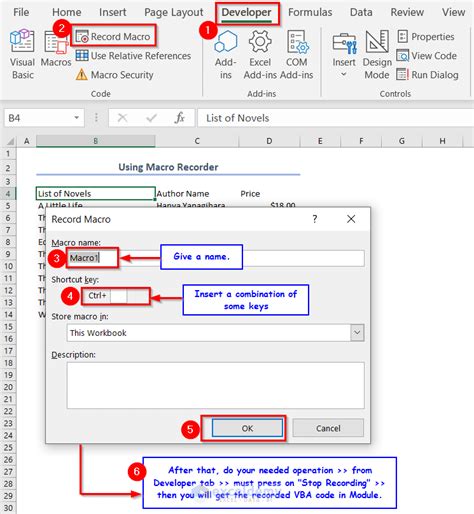Screen dimensions: 474x514
Task: Open the Visual Basic editor
Action: (x=22, y=55)
